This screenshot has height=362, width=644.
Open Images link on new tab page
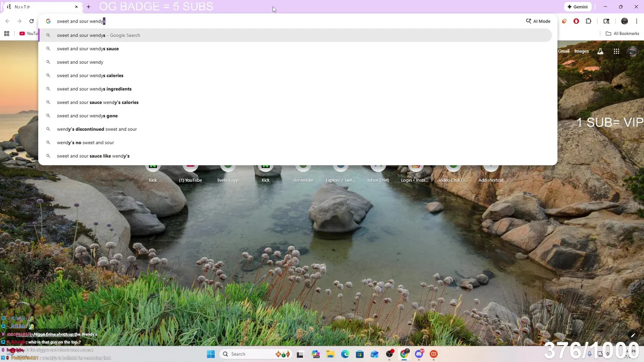coord(582,51)
